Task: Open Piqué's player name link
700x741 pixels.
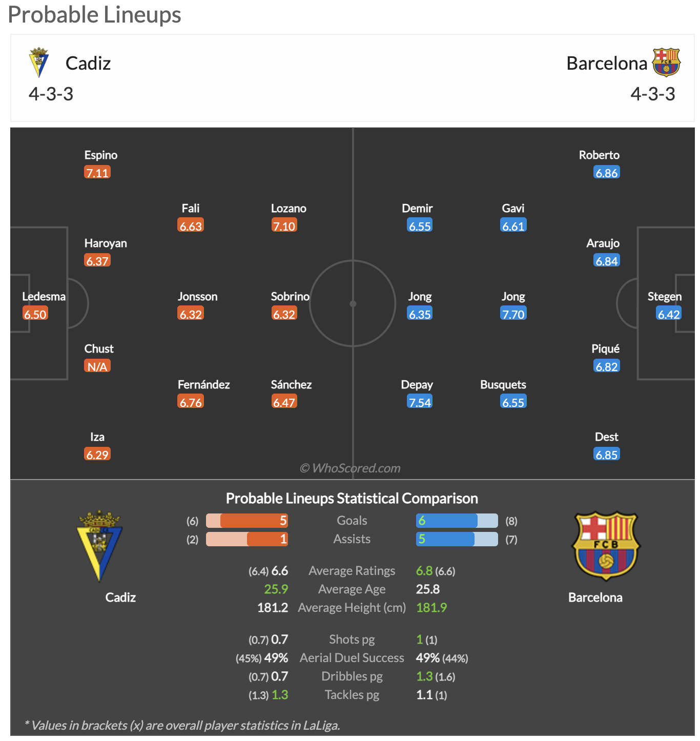Action: 605,349
